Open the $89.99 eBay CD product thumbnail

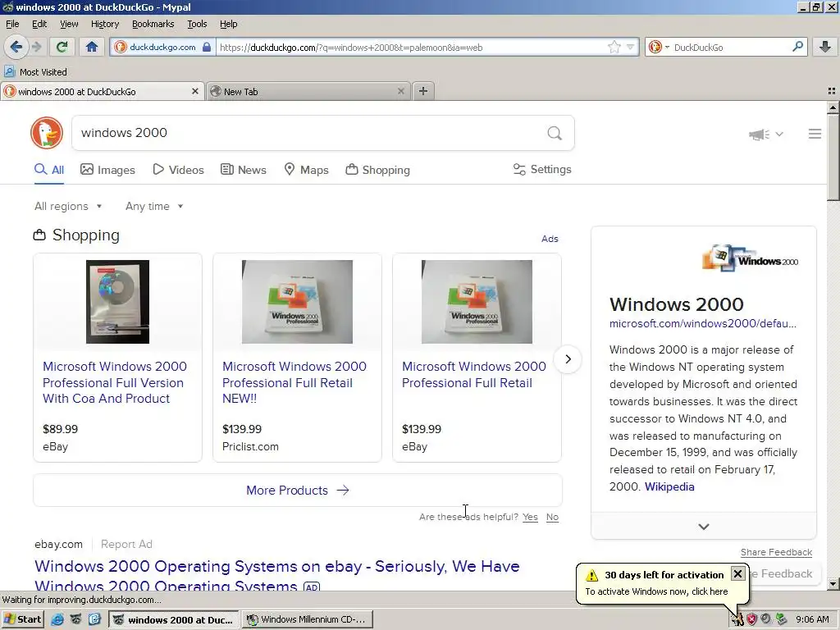(x=118, y=302)
